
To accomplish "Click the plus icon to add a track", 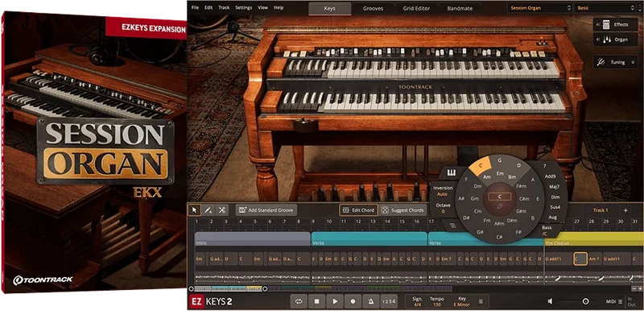I will pyautogui.click(x=625, y=210).
